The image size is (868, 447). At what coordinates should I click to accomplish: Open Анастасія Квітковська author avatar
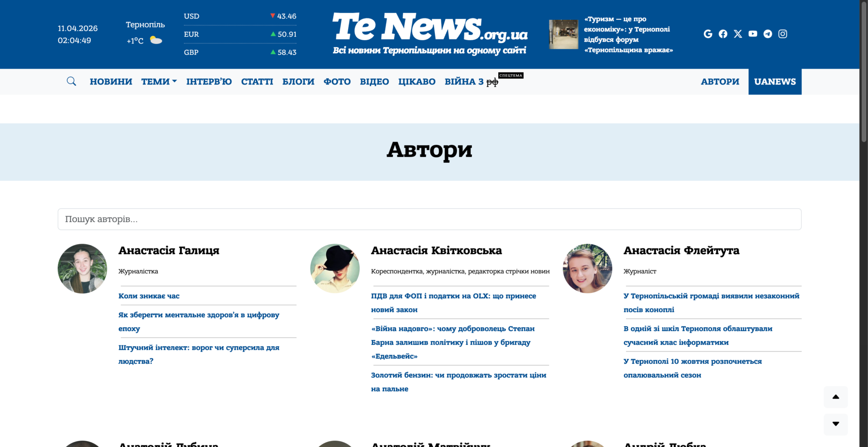coord(335,268)
